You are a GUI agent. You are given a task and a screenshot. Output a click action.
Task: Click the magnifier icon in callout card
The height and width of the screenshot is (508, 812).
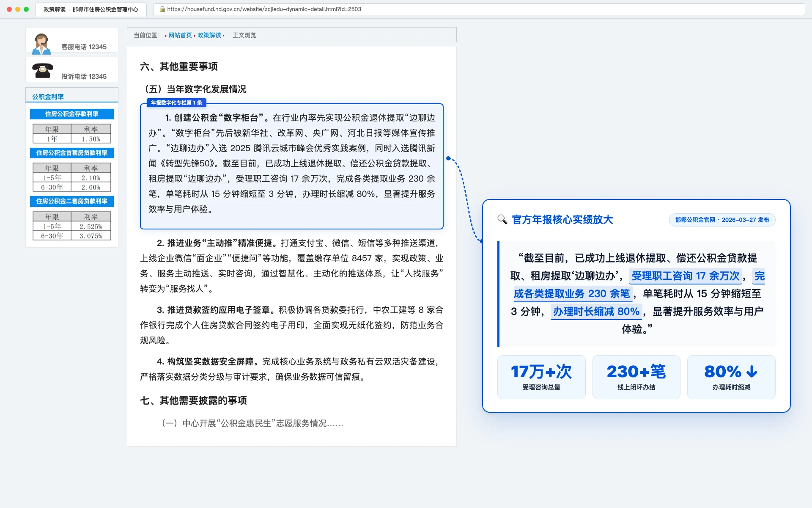click(502, 219)
